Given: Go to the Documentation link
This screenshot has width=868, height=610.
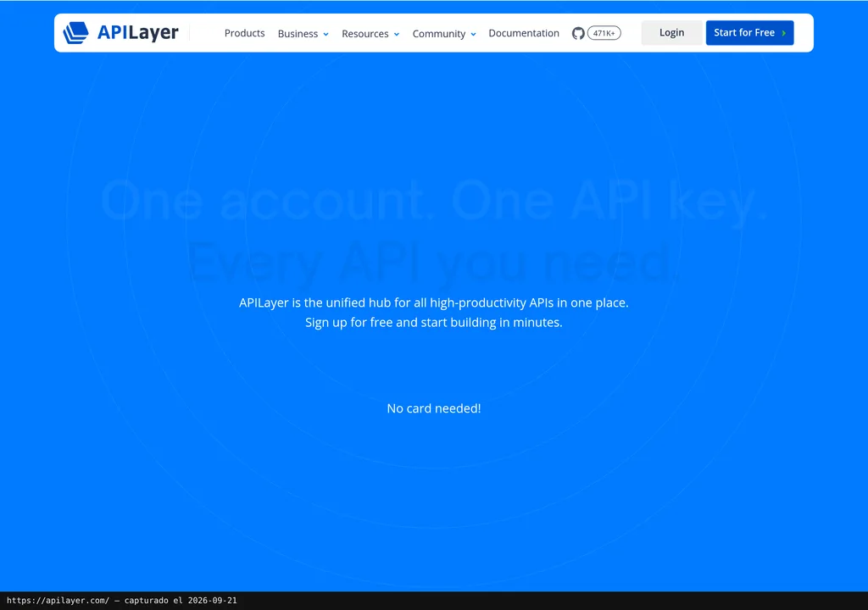Looking at the screenshot, I should [524, 33].
